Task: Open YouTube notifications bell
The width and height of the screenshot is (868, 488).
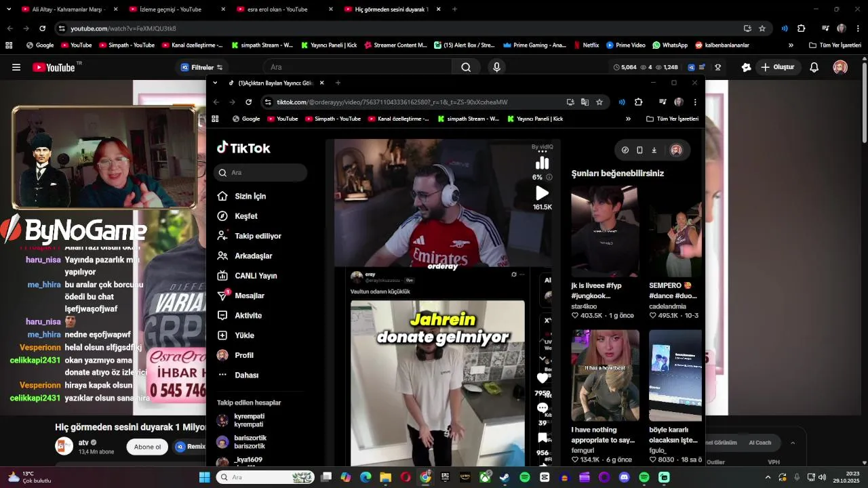Action: point(814,67)
